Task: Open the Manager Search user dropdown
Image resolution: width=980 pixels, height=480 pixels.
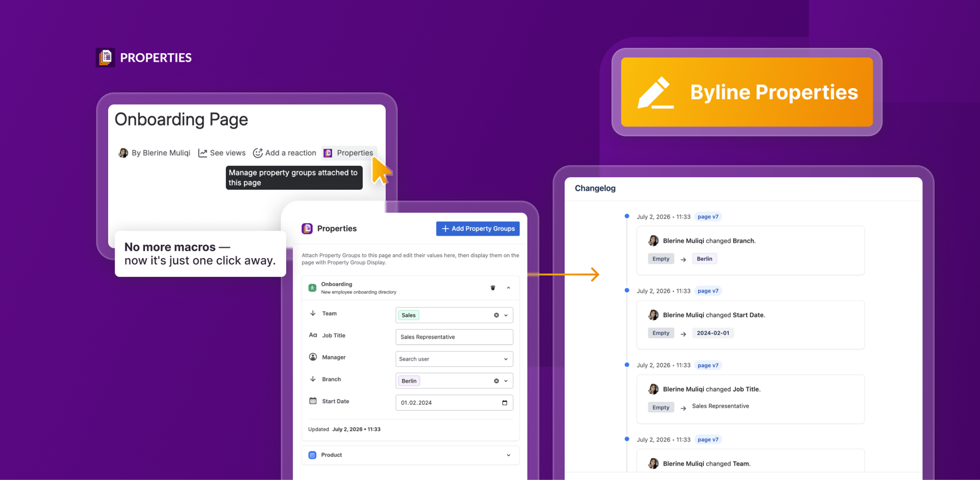Action: [454, 359]
